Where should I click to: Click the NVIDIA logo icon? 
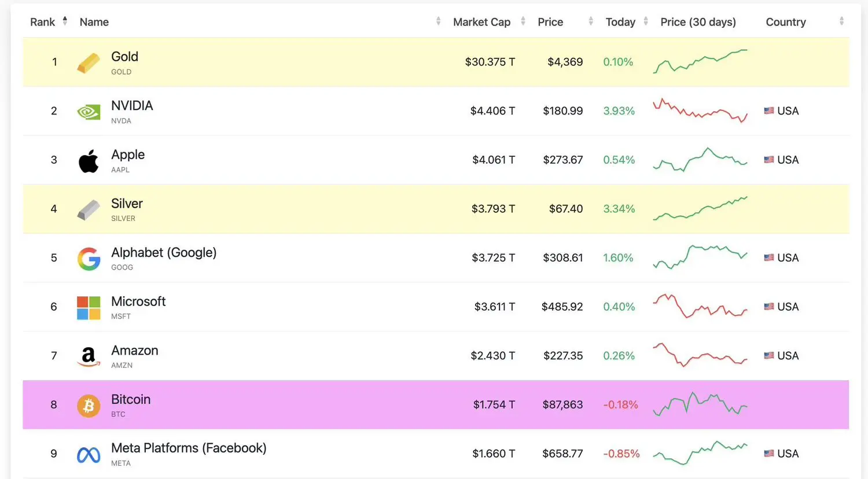(89, 112)
